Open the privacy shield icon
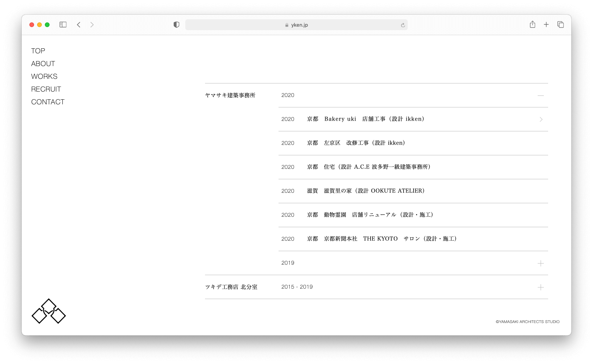This screenshot has width=593, height=364. [176, 25]
